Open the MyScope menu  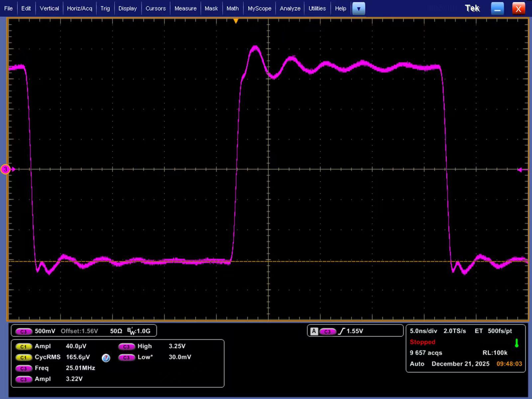click(x=259, y=8)
